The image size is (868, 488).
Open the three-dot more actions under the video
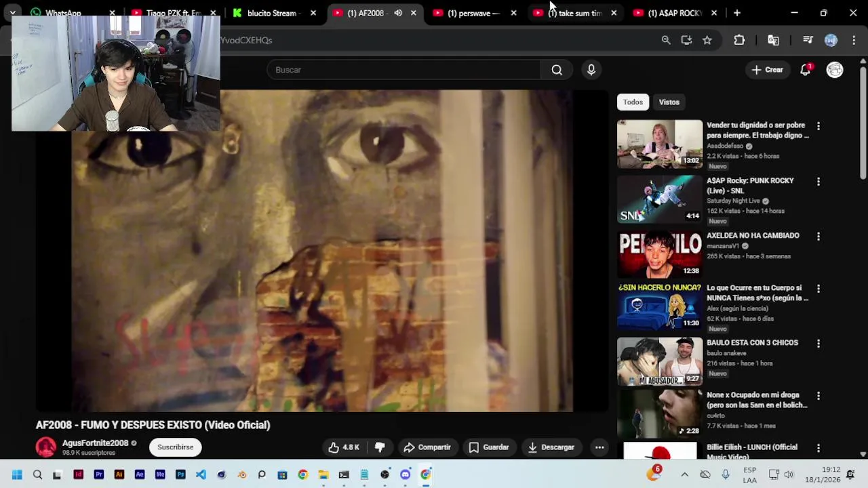coord(599,447)
